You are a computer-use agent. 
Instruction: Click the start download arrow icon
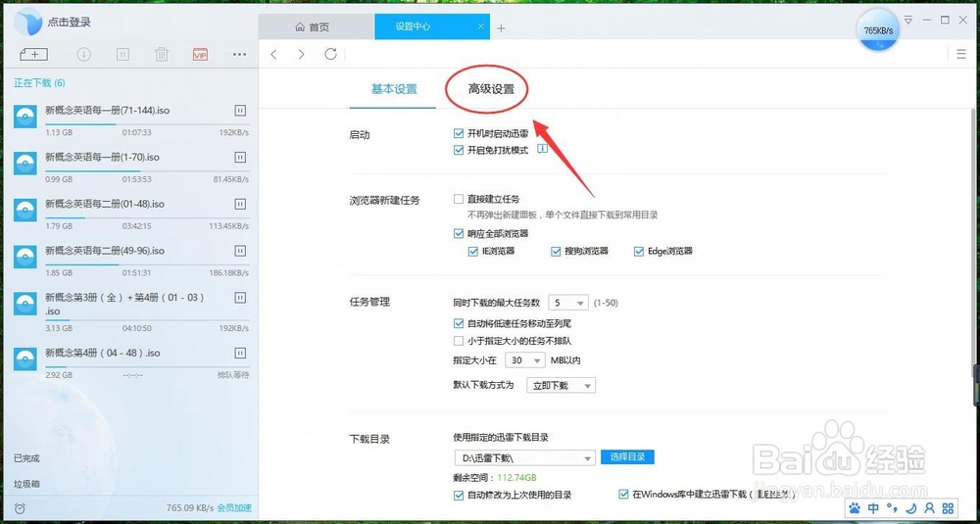(83, 54)
